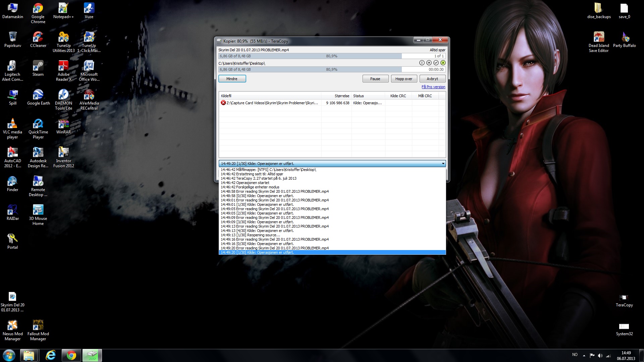
Task: Select the Inventor Fusion 2012 icon
Action: [x=63, y=158]
